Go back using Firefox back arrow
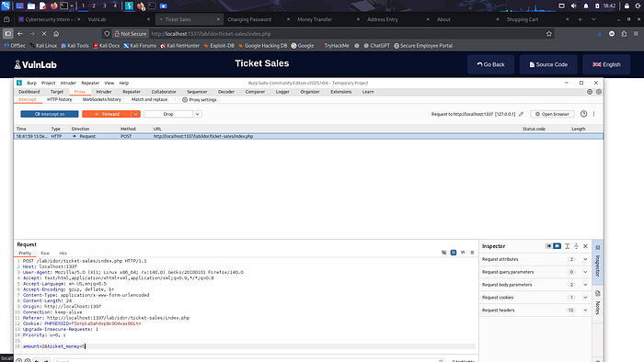This screenshot has height=362, width=644. tap(20, 34)
